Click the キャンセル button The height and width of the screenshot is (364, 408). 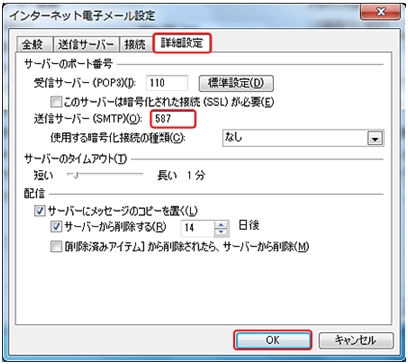tap(356, 340)
